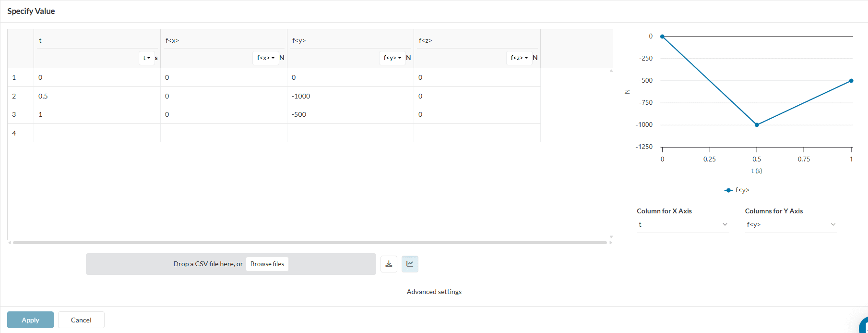
Task: Open the chat widget in the bottom-right corner
Action: (x=864, y=327)
